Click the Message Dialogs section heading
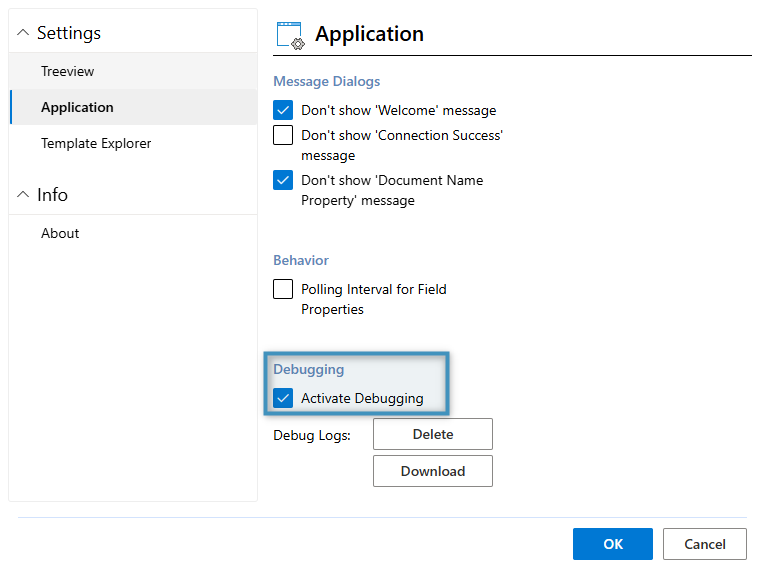The height and width of the screenshot is (567, 763). [326, 81]
